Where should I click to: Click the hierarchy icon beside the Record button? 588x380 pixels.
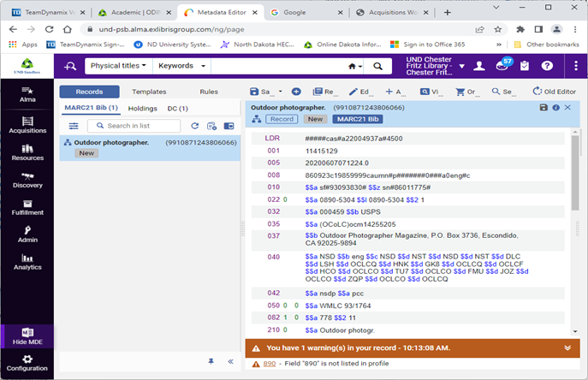(257, 119)
